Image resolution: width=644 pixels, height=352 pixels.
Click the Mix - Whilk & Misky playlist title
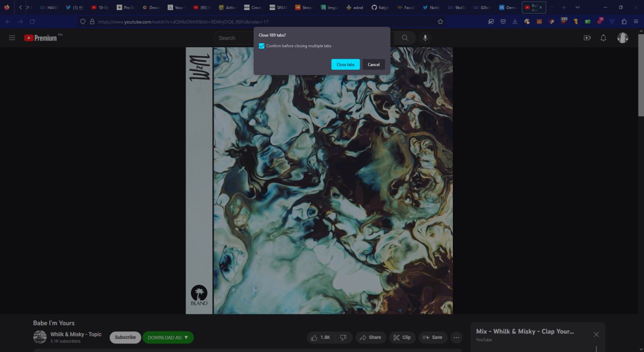[x=525, y=331]
